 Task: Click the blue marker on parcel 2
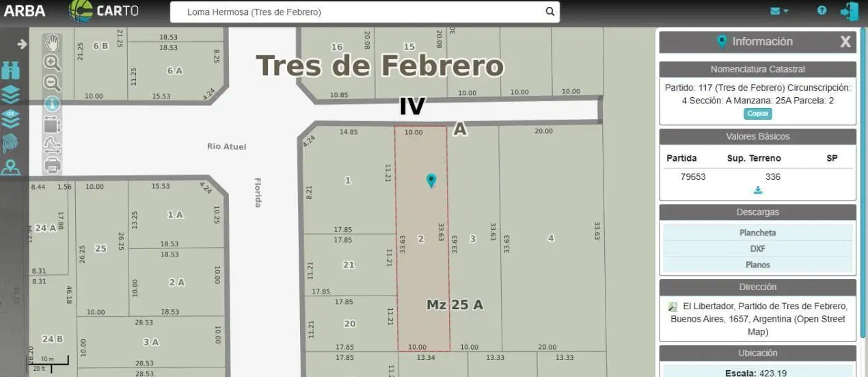pos(431,181)
